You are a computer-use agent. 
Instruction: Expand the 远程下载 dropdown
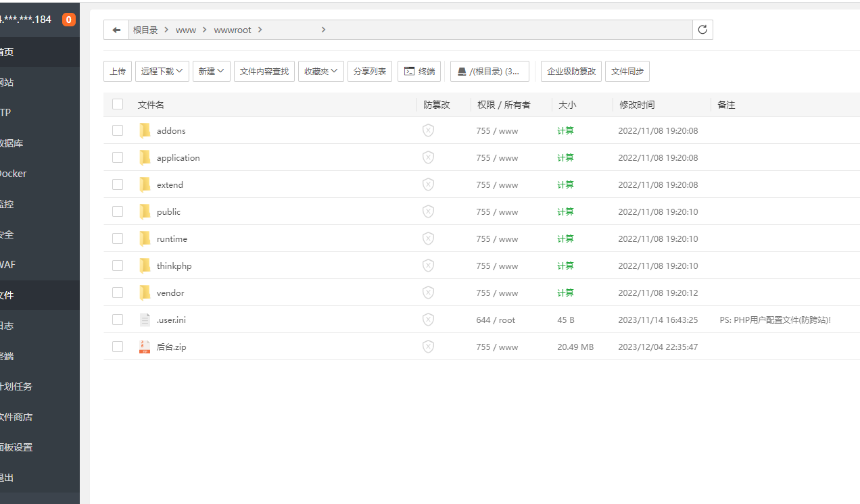162,71
